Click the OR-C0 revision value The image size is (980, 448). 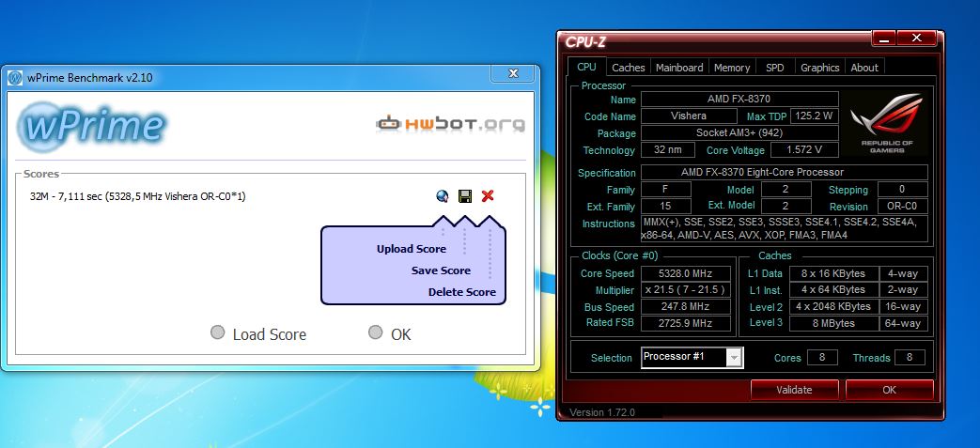click(x=903, y=207)
